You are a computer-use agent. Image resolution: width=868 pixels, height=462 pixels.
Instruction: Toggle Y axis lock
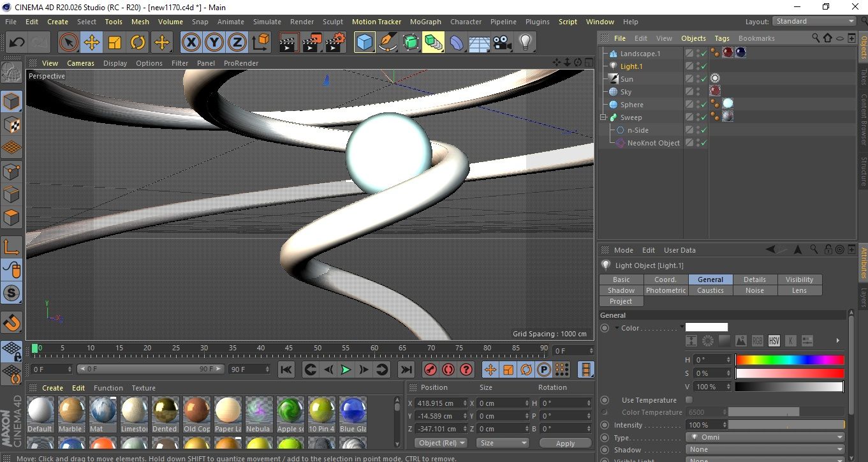(214, 43)
